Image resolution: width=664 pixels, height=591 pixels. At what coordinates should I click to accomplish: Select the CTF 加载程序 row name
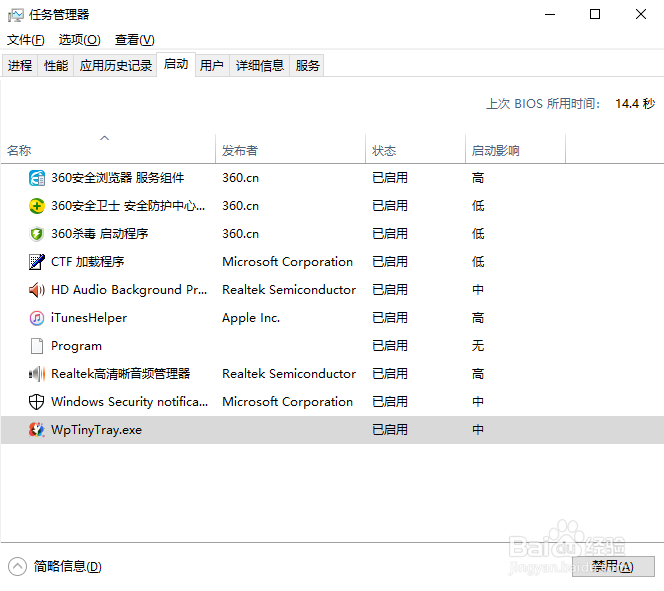88,262
